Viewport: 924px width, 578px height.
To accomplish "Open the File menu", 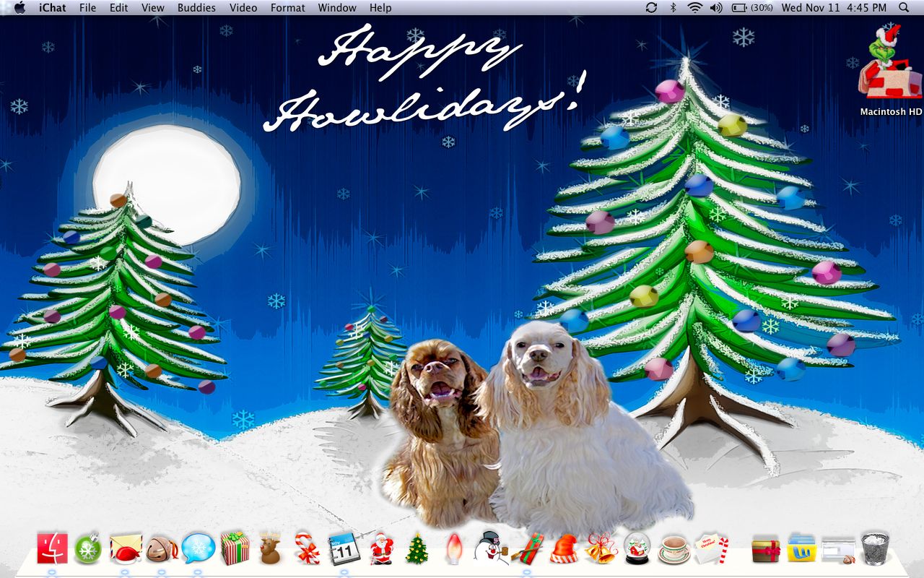I will [87, 8].
